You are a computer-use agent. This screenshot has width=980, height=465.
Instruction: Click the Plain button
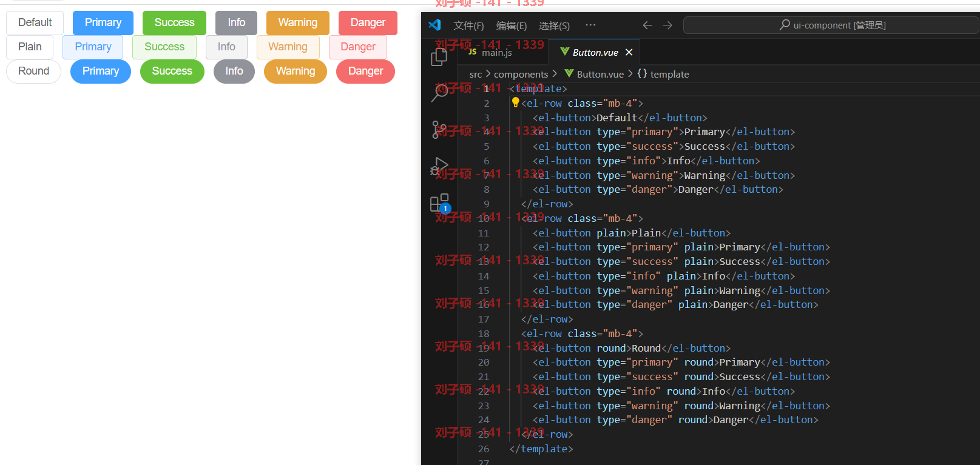(x=30, y=47)
